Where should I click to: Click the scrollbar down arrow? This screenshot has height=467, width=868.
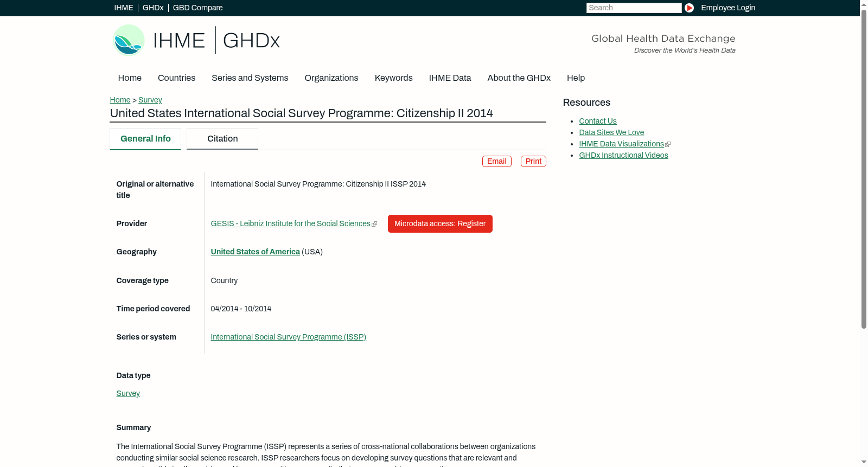click(864, 462)
